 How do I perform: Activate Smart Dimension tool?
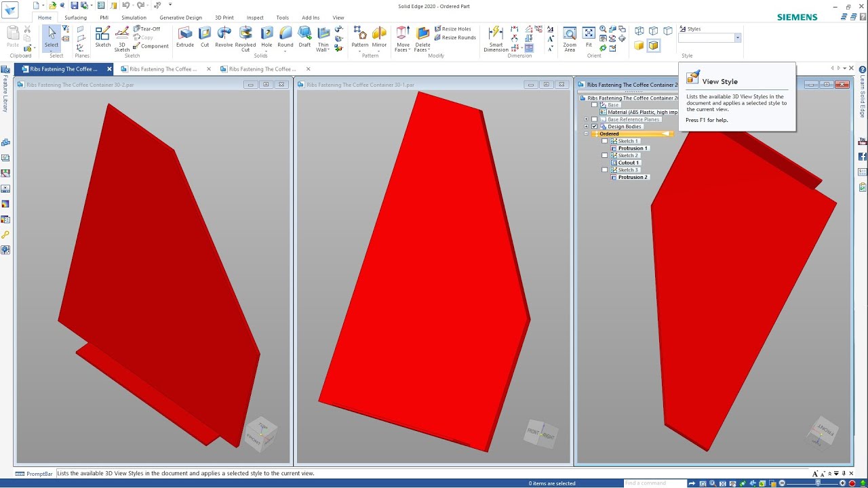click(x=496, y=39)
